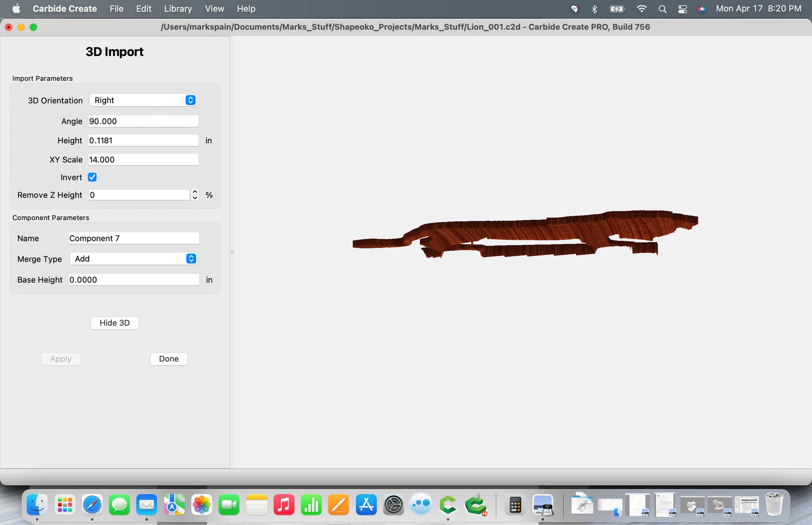Open the Apple menu

(16, 8)
